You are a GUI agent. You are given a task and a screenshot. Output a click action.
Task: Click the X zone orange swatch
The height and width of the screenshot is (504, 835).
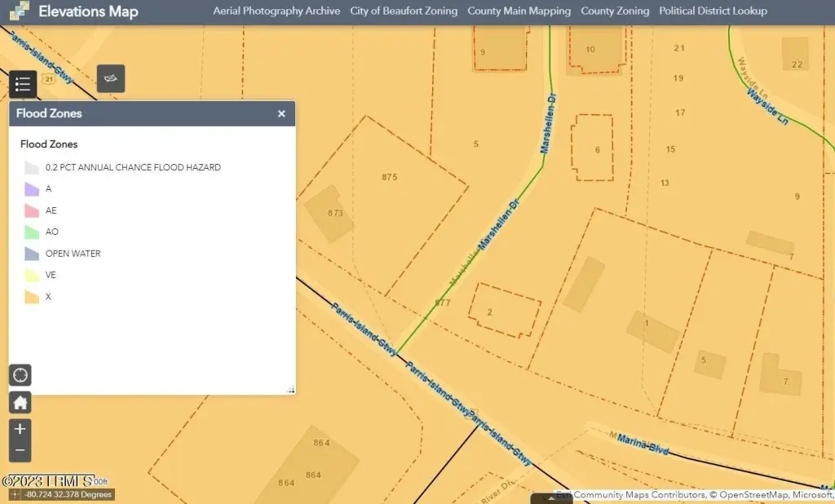tap(32, 297)
